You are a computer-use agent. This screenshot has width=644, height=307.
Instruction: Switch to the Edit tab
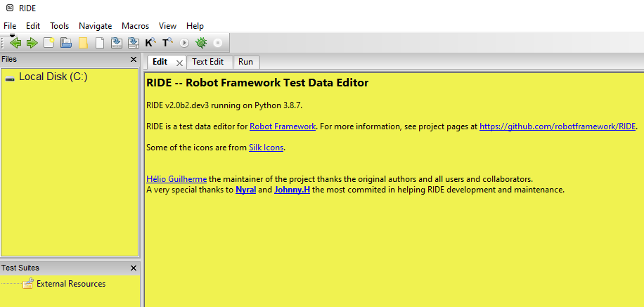[x=160, y=62]
